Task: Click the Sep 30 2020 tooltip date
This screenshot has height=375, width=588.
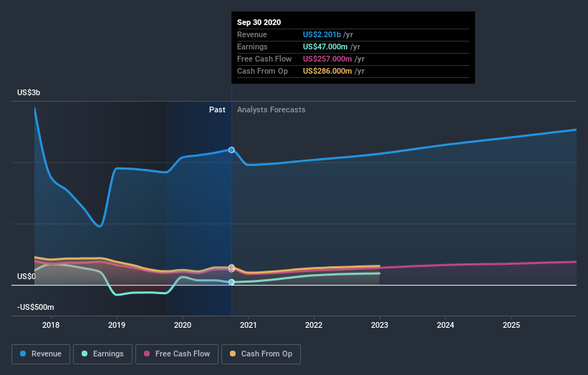Action: click(259, 22)
